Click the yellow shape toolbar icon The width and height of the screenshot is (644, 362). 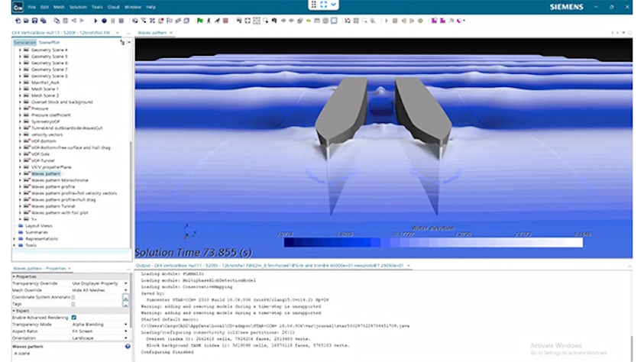[308, 21]
